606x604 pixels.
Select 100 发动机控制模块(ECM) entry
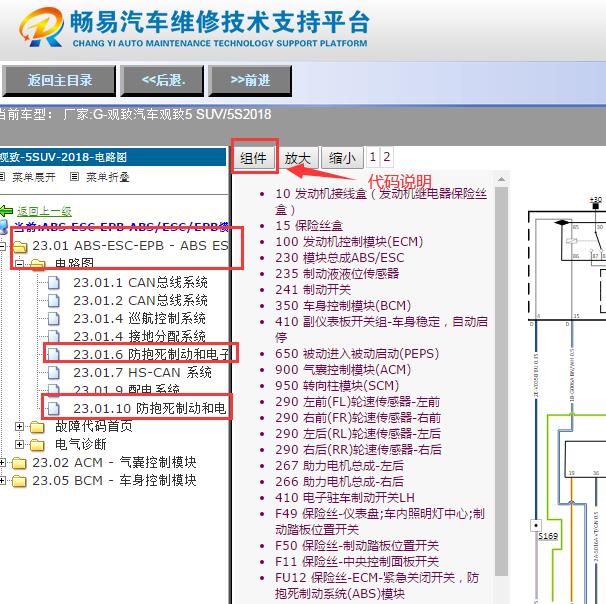(x=349, y=242)
